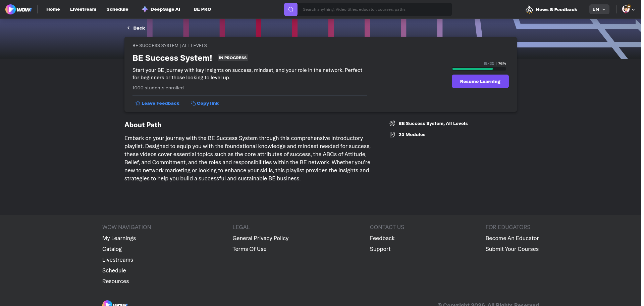Click the BE Success System! title
The height and width of the screenshot is (306, 644).
click(172, 58)
